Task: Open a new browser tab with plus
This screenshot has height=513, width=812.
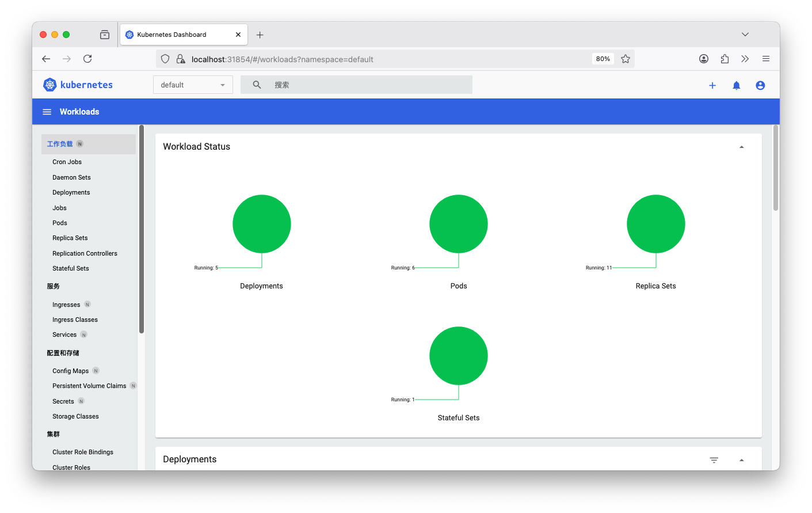Action: click(260, 35)
